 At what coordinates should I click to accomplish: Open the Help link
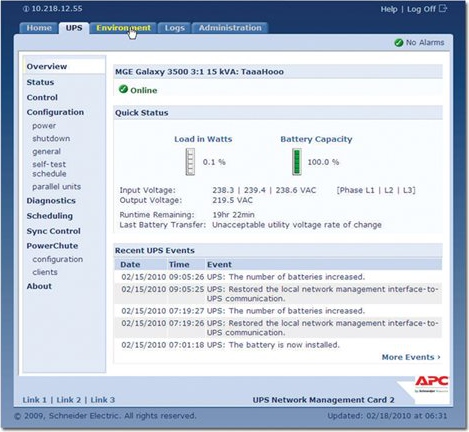(x=389, y=9)
